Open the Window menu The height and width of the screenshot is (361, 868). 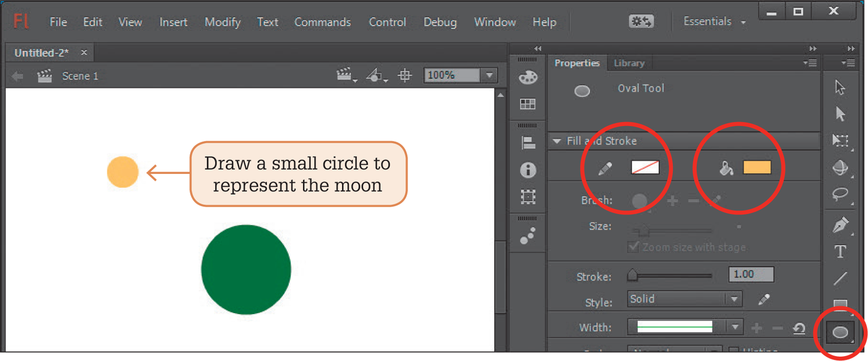coord(495,22)
